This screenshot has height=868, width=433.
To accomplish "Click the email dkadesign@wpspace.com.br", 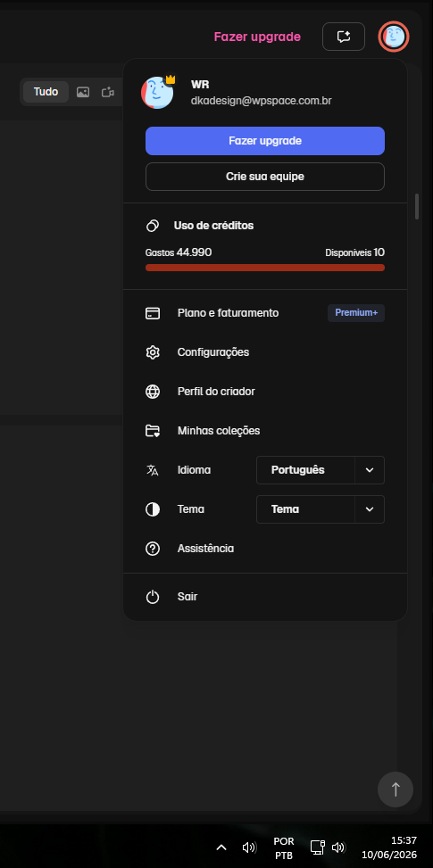I will [x=262, y=101].
